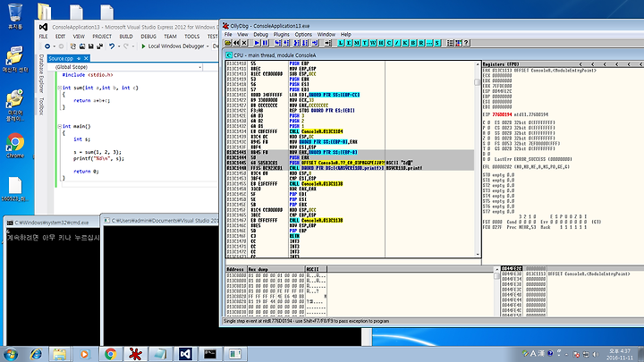Open the Visual Studio TOOLS menu
The width and height of the screenshot is (644, 362).
191,37
